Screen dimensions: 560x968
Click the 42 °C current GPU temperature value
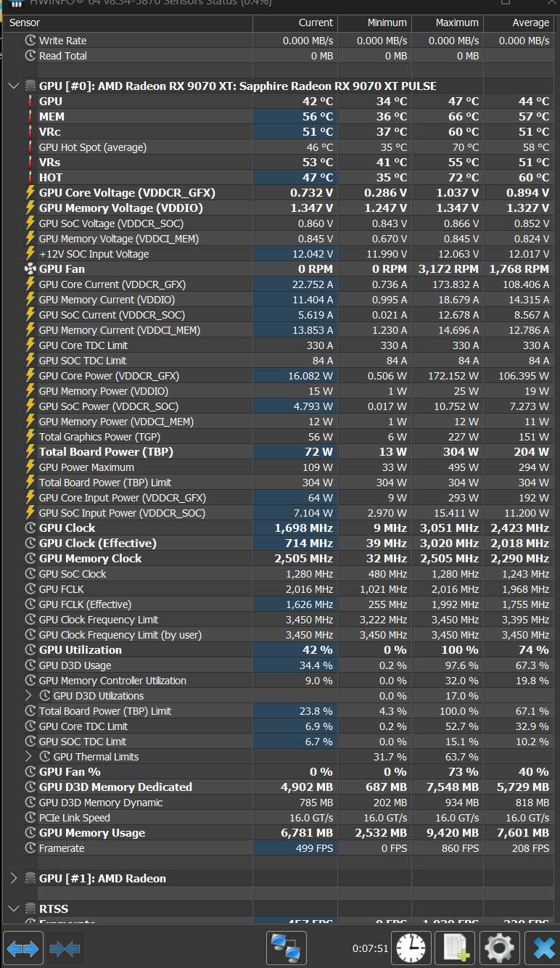[318, 102]
